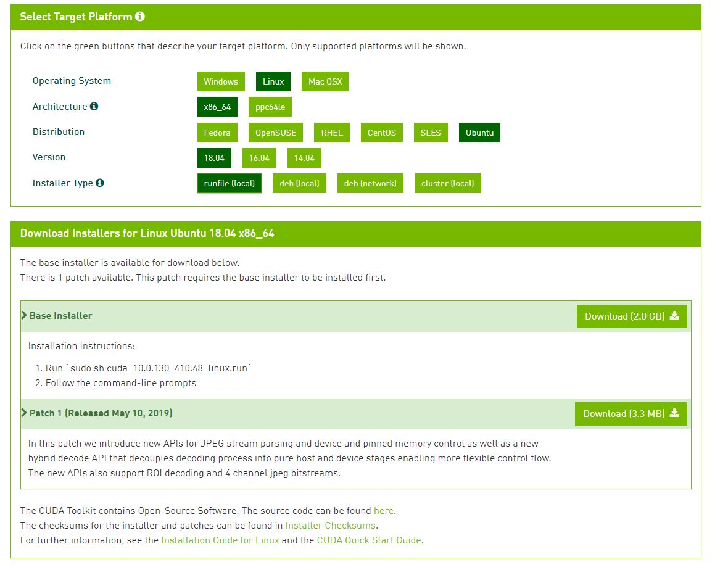The height and width of the screenshot is (570, 728).
Task: Choose Ubuntu version 16.04
Action: (259, 158)
